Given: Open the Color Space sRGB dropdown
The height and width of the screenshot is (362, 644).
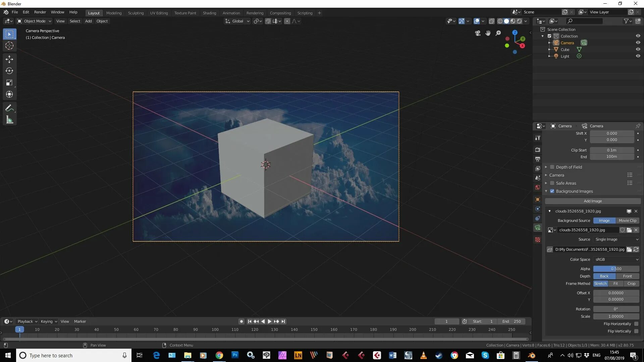Looking at the screenshot, I should coord(616,259).
